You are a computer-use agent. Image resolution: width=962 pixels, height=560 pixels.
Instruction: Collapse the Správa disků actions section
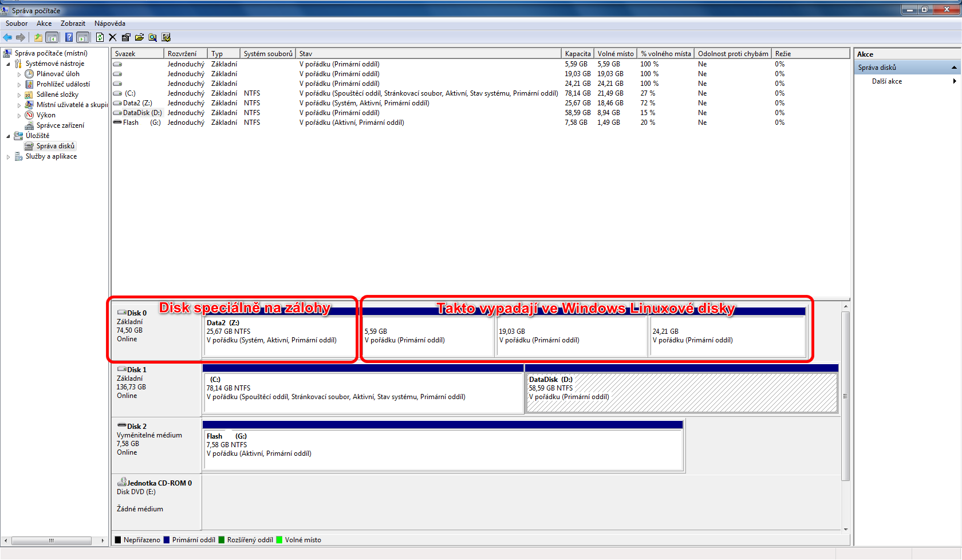[954, 68]
